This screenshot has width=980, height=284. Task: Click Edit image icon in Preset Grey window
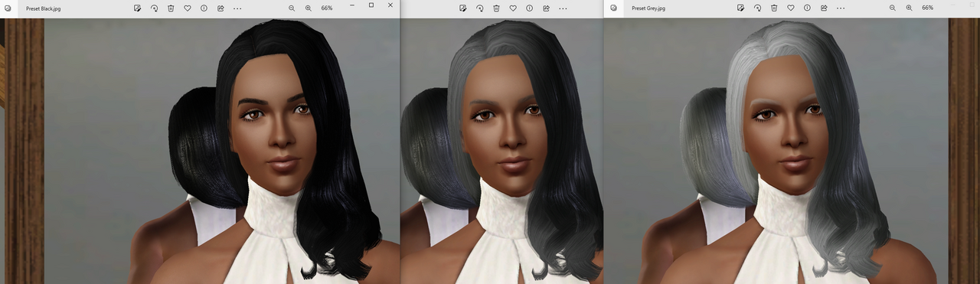[x=741, y=8]
